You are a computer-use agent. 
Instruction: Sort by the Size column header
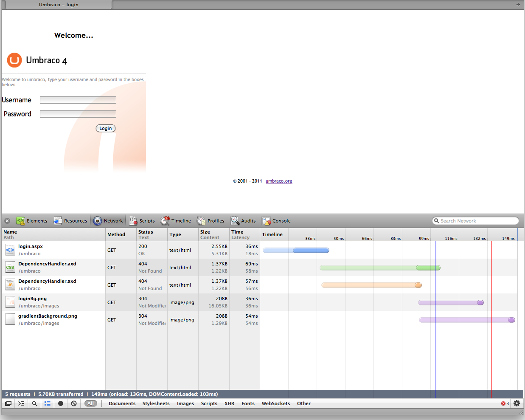pyautogui.click(x=214, y=234)
